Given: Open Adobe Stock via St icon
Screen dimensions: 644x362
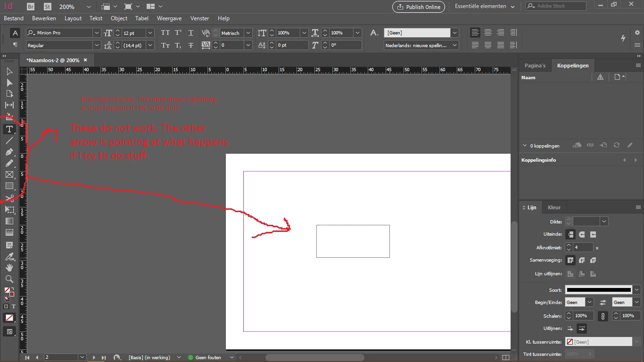Looking at the screenshot, I should [47, 7].
